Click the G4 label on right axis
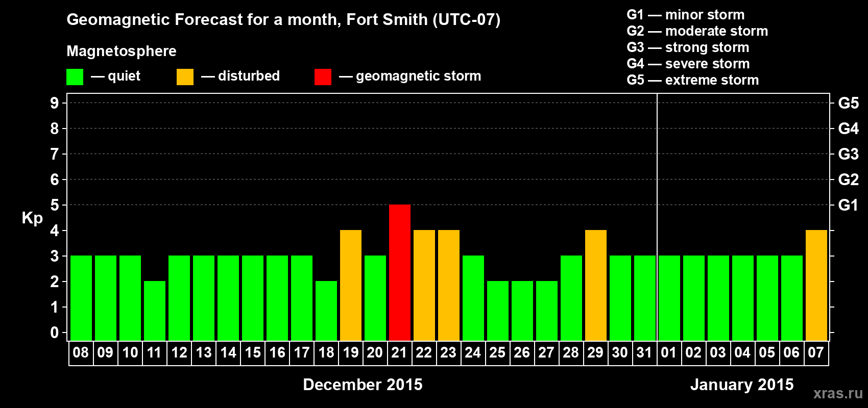 coord(848,129)
